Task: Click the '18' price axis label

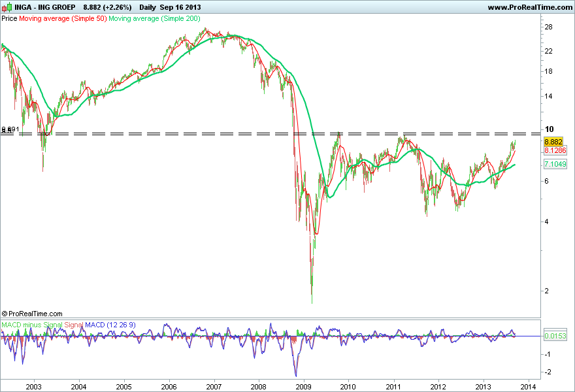Action: tap(549, 71)
